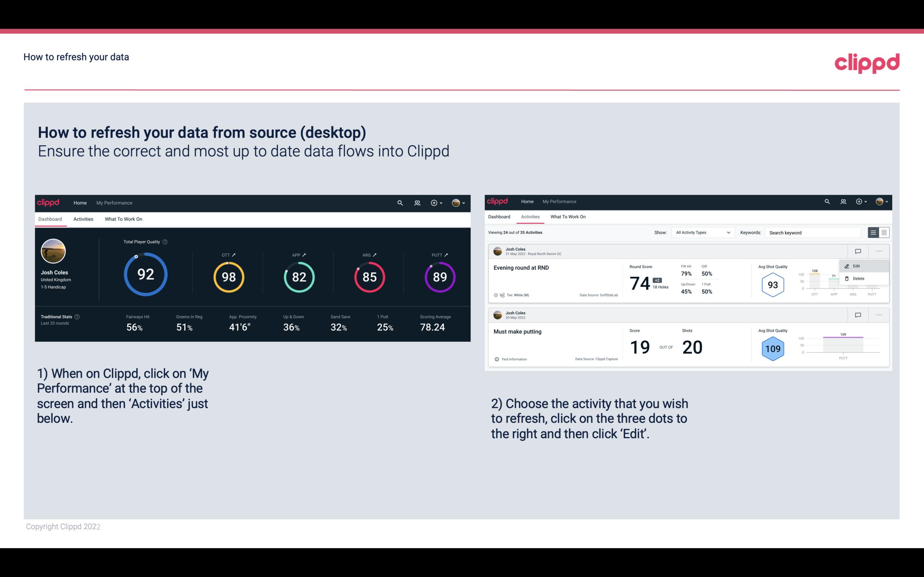The height and width of the screenshot is (577, 924).
Task: Select the Dashboard tab
Action: [x=50, y=218]
